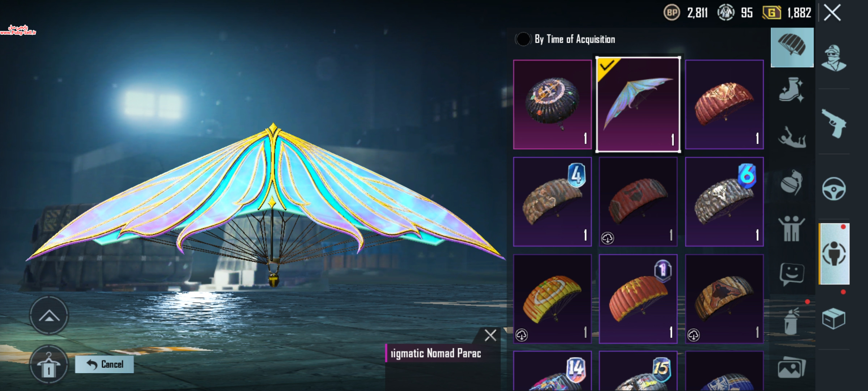868x391 pixels.
Task: Open the emote pose category icon
Action: point(792,137)
